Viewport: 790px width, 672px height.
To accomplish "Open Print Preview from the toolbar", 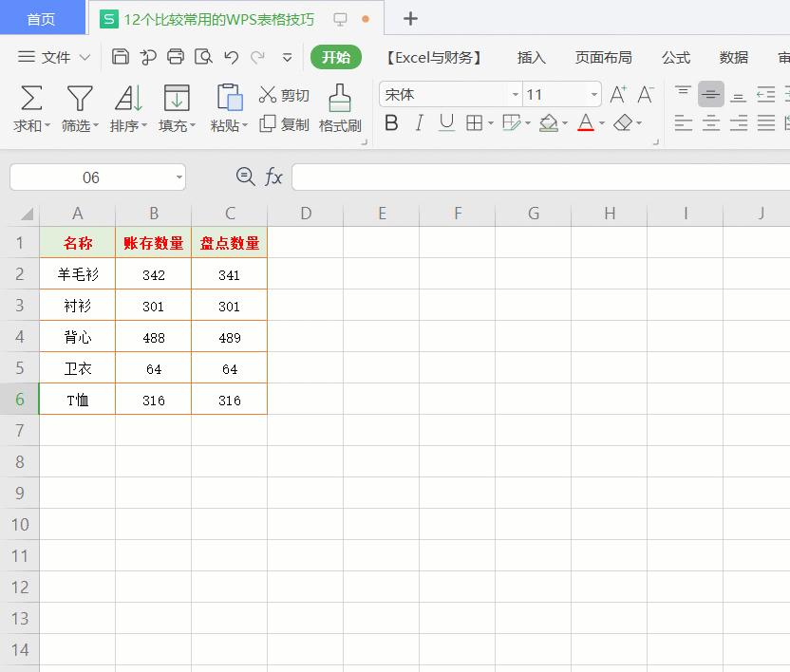I will (x=203, y=57).
